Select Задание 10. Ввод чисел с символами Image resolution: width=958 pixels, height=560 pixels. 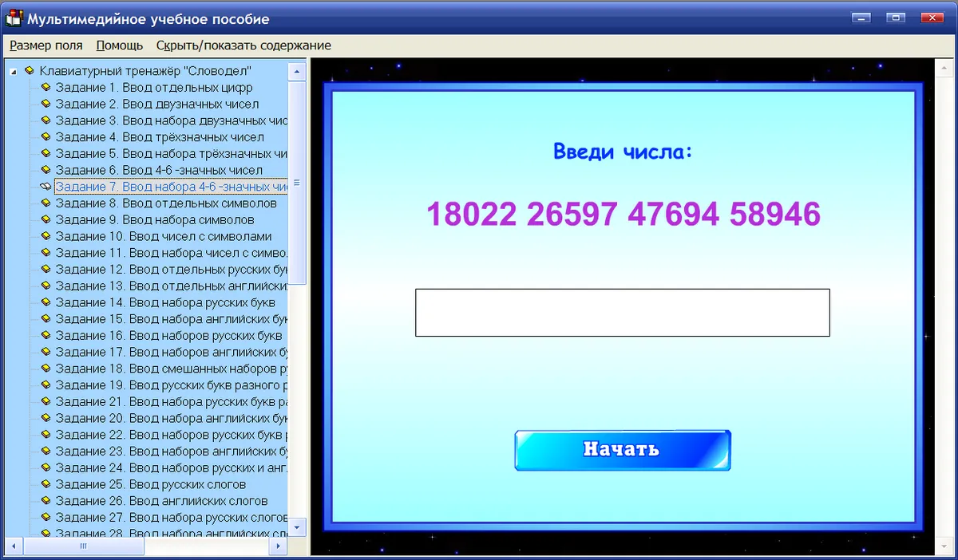point(164,236)
